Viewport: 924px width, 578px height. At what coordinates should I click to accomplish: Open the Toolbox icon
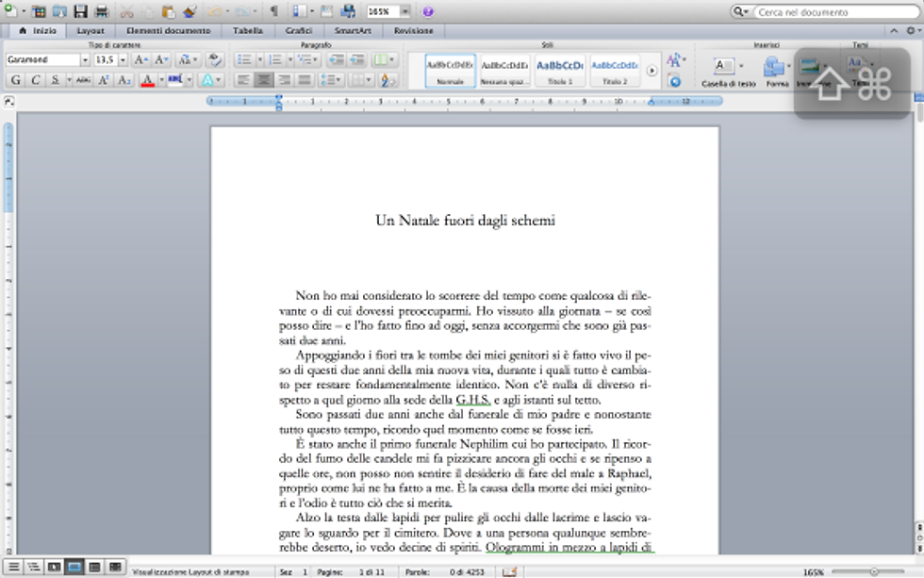(x=327, y=11)
